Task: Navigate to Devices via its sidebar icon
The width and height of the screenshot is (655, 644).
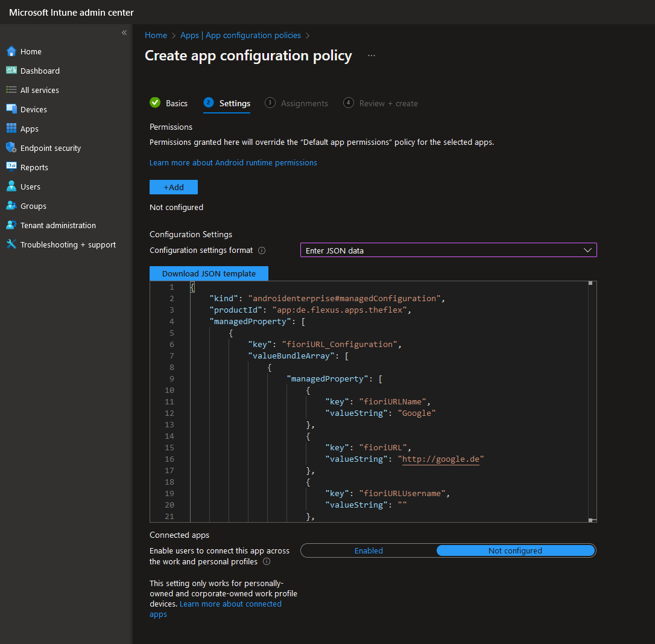Action: click(x=11, y=109)
